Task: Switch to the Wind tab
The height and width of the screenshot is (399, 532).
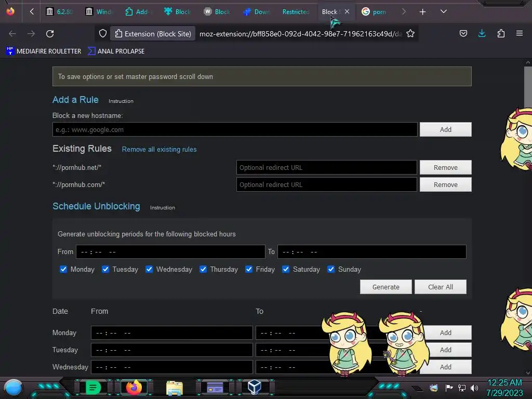Action: coord(99,12)
